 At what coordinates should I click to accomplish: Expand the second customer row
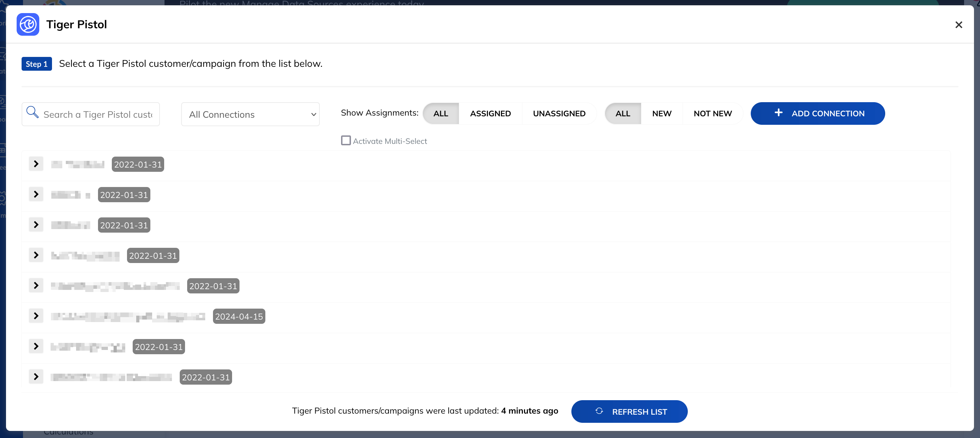[x=36, y=194]
